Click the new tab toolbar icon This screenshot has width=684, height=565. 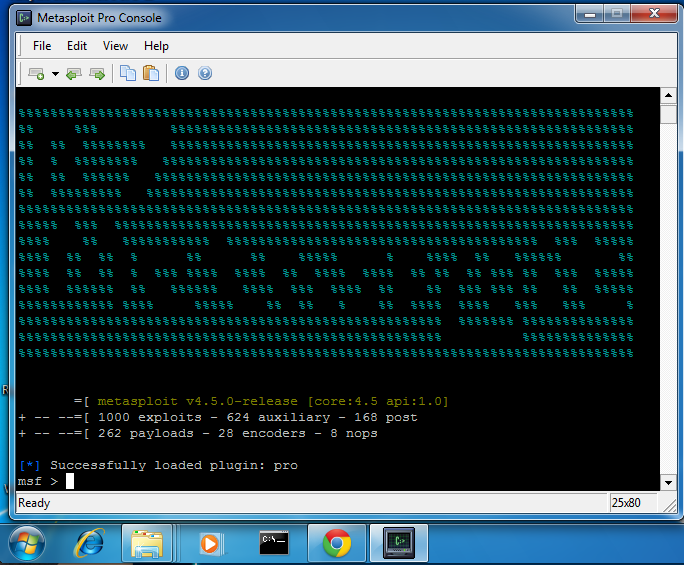coord(36,73)
